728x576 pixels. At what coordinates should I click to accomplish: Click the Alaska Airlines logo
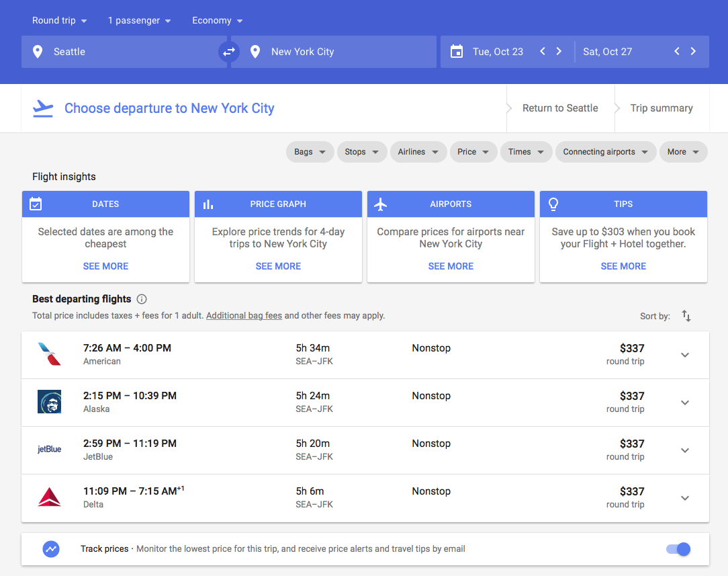click(x=49, y=402)
